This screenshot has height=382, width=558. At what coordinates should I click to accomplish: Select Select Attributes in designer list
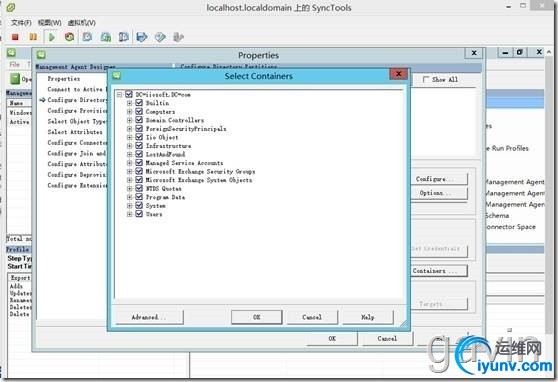point(75,132)
